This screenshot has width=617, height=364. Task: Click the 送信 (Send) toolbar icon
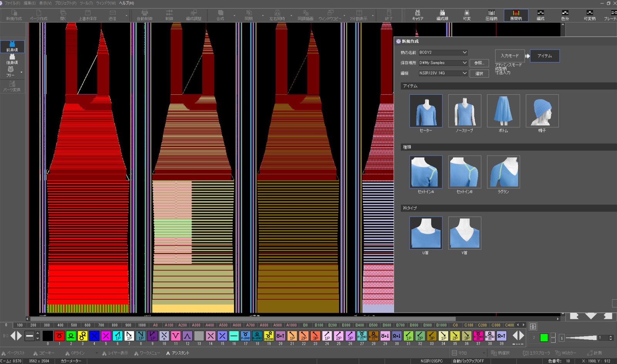click(112, 15)
